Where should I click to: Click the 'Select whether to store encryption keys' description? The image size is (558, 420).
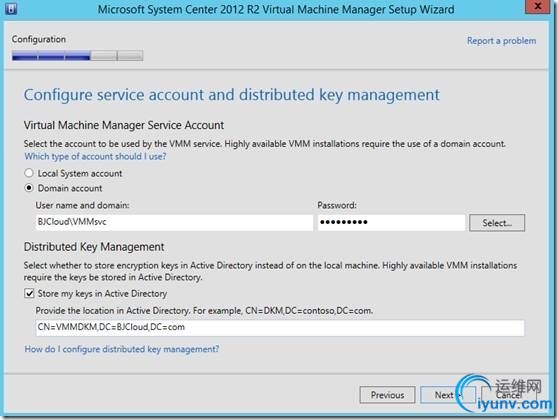(x=270, y=271)
